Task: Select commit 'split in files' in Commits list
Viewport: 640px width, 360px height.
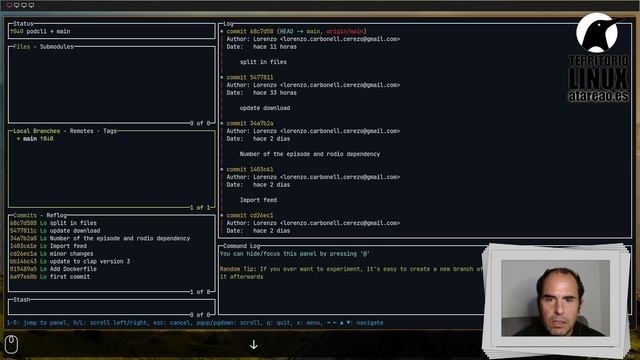Action: [x=112, y=223]
